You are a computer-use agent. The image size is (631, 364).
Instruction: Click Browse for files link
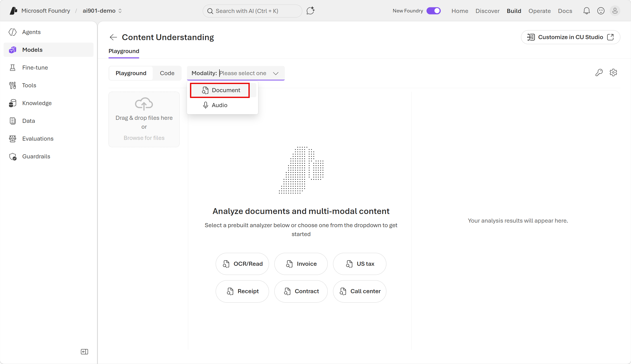tap(144, 138)
